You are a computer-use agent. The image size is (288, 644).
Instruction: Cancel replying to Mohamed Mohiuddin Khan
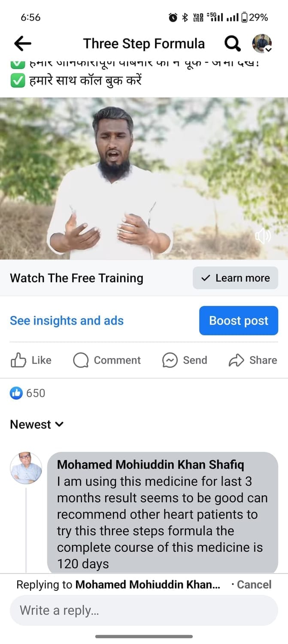click(254, 584)
